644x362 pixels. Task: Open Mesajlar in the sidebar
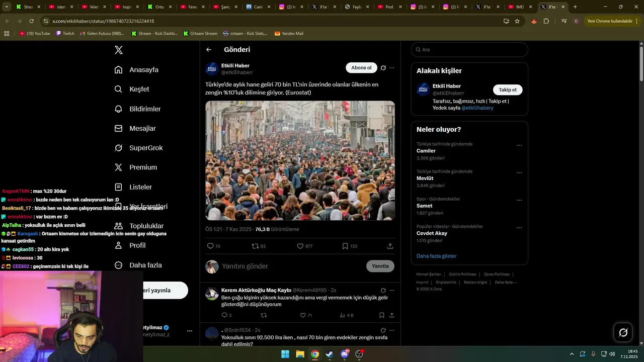click(x=135, y=128)
